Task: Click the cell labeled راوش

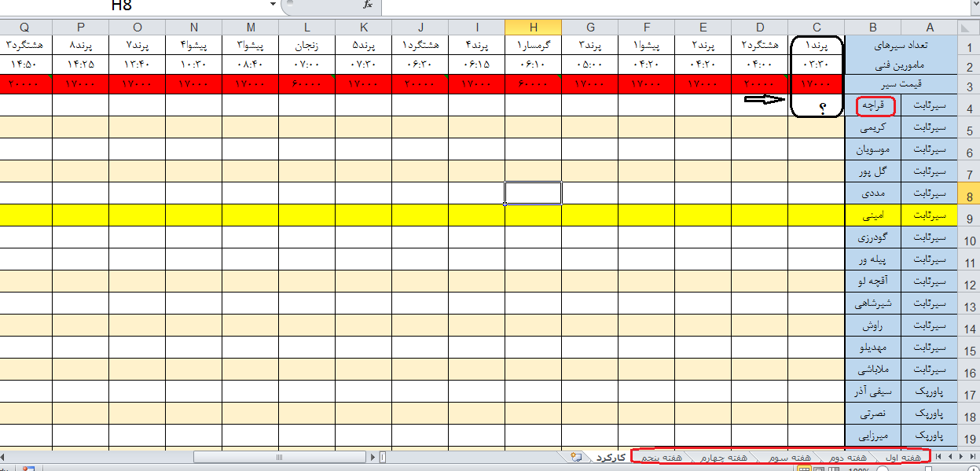Action: (874, 325)
